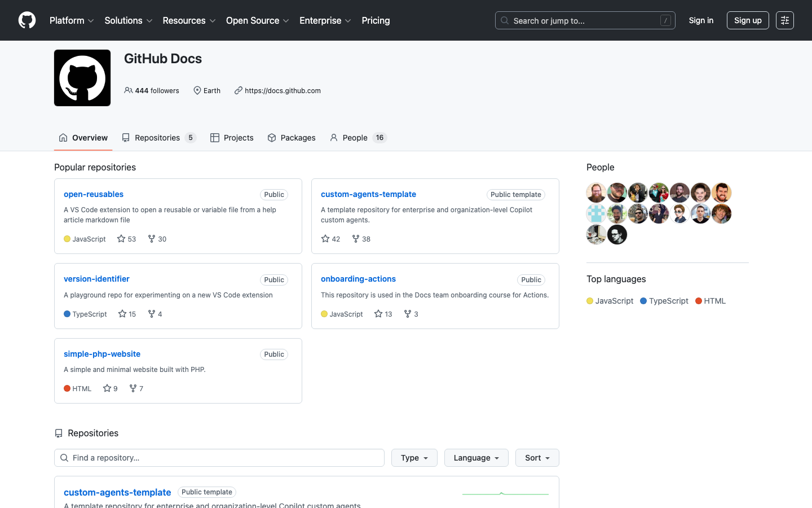Click the Search or jump to field

pos(585,20)
